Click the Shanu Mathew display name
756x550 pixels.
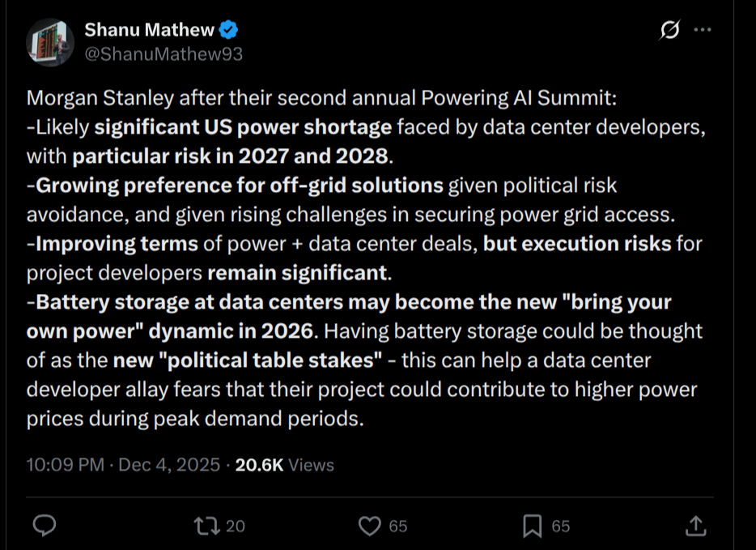[x=149, y=30]
